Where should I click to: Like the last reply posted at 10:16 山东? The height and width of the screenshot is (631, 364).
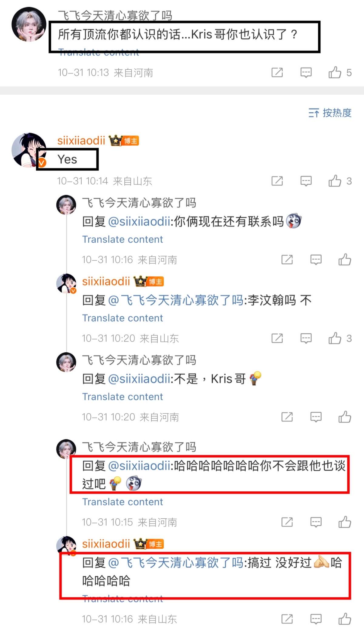[x=345, y=619]
